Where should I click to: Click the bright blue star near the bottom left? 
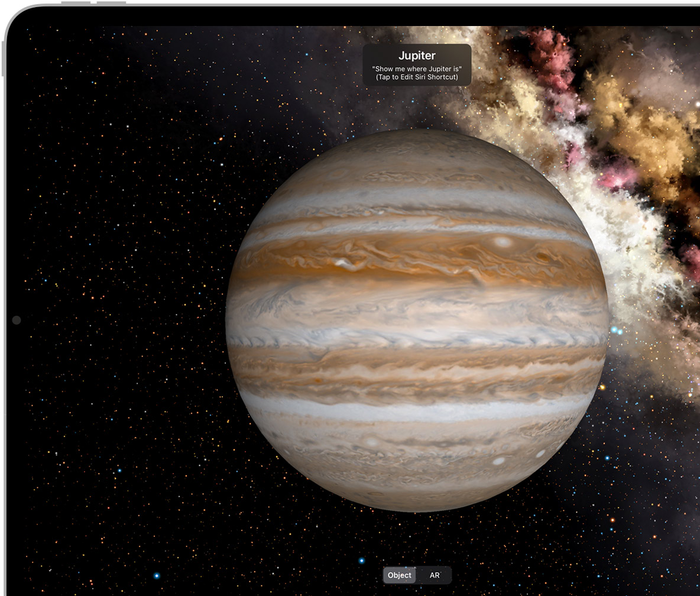tap(157, 575)
